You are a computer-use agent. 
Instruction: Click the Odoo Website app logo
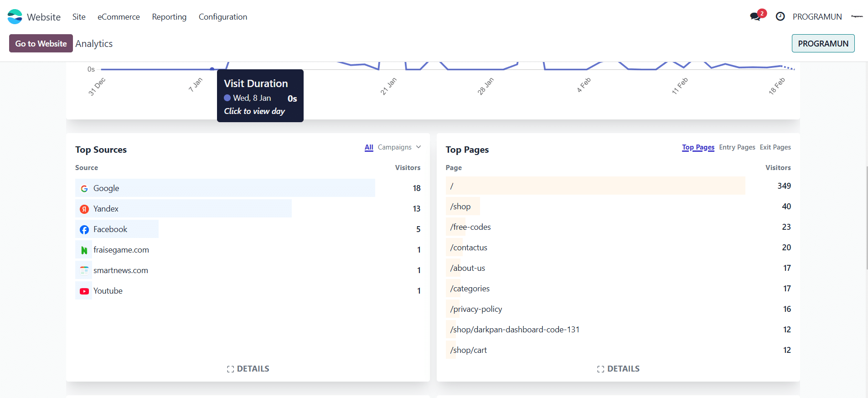[15, 17]
